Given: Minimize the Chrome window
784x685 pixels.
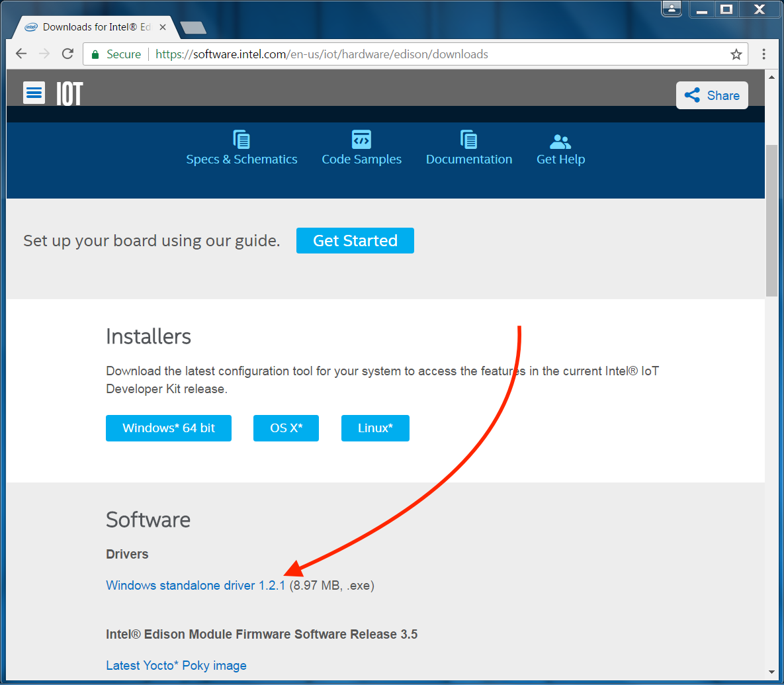Looking at the screenshot, I should [x=702, y=9].
